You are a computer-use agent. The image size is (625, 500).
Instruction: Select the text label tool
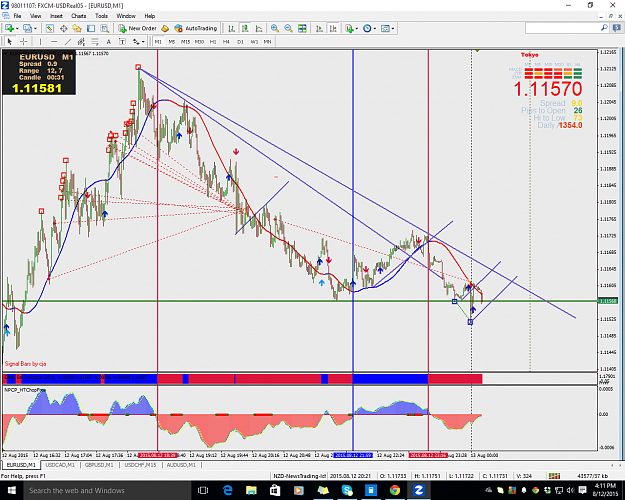(x=122, y=41)
